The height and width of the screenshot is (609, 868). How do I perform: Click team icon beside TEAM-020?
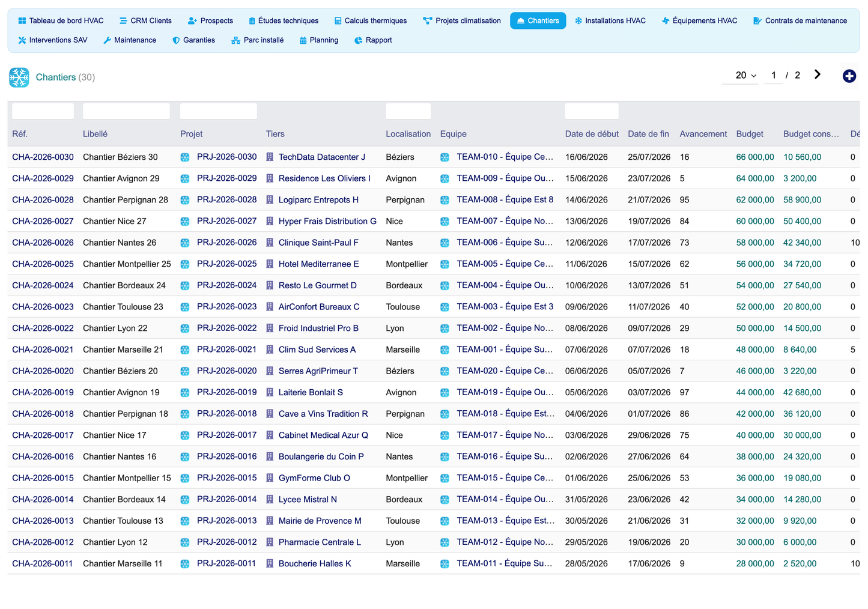tap(445, 371)
